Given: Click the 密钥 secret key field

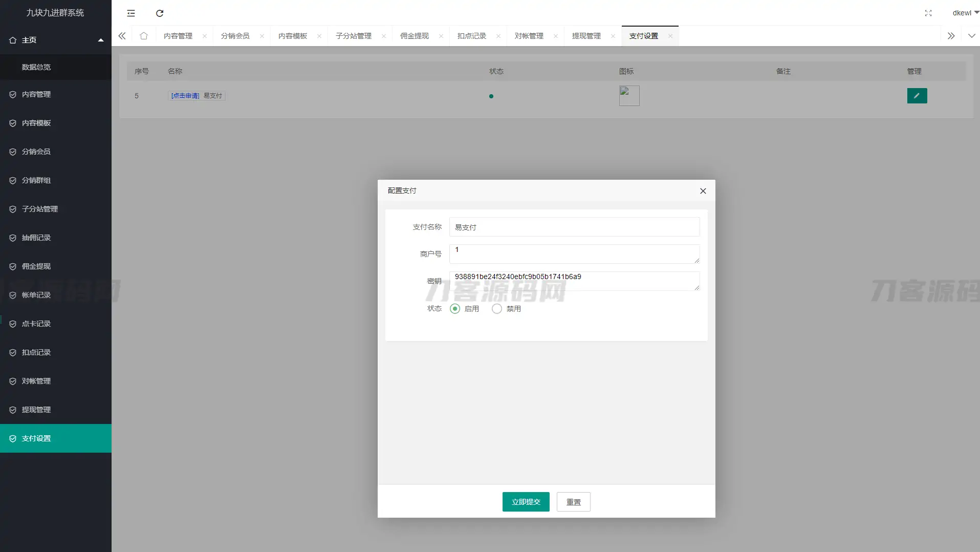Looking at the screenshot, I should 574,281.
